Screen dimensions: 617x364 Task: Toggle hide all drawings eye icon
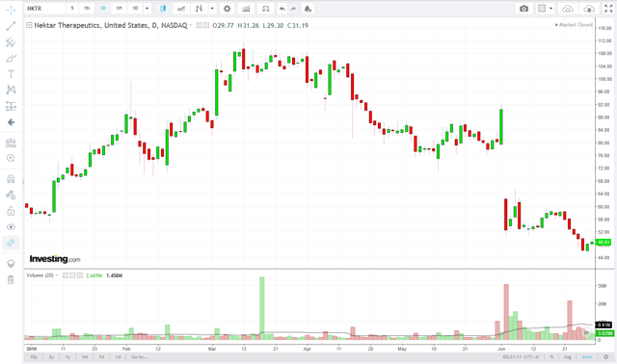click(11, 227)
